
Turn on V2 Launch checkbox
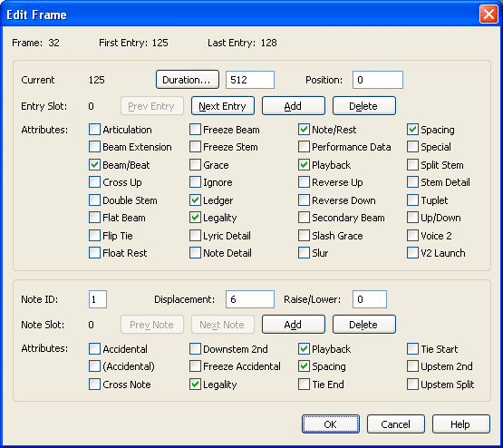point(413,253)
